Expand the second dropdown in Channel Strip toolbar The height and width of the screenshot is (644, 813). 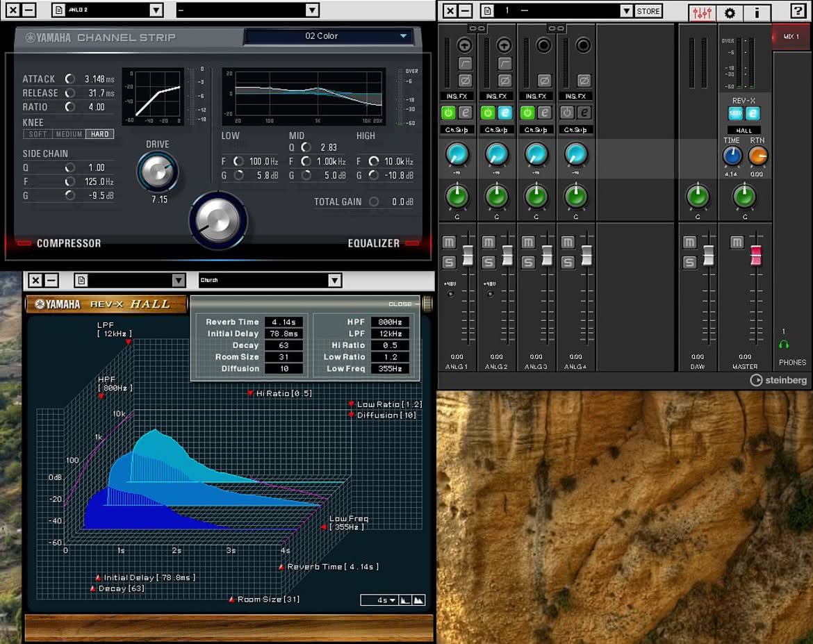point(311,10)
